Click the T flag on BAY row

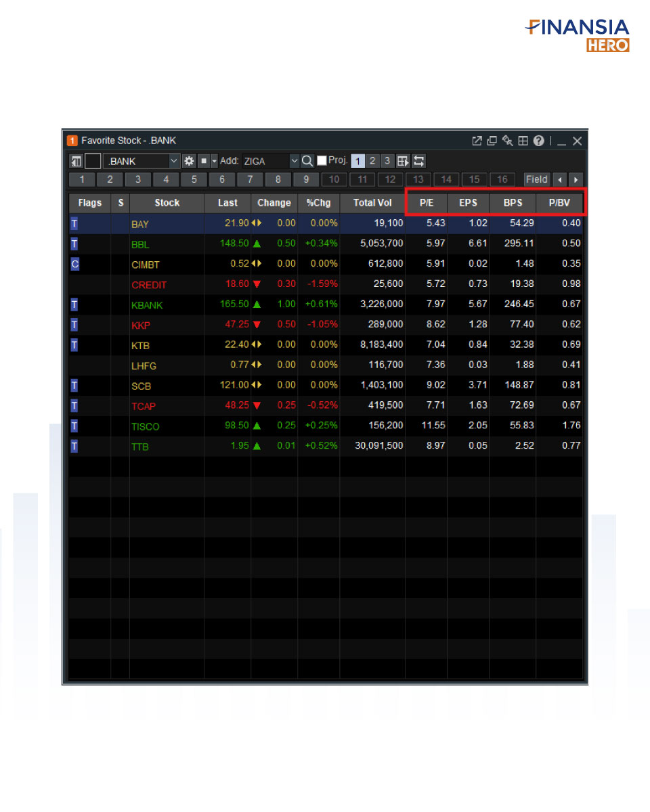click(74, 223)
